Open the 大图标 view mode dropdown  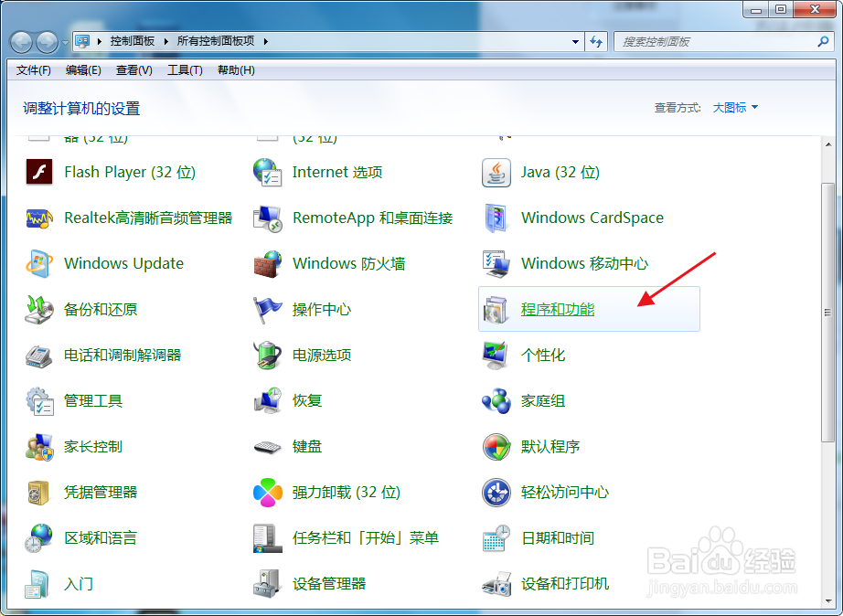point(735,108)
